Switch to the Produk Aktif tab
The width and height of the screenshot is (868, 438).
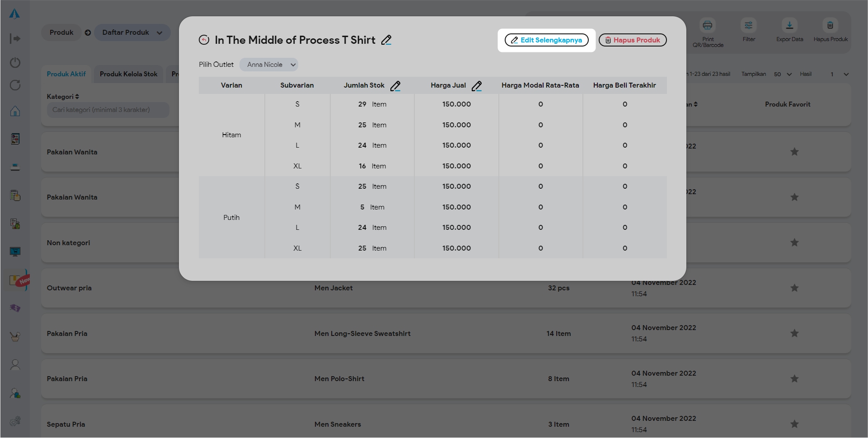[66, 74]
